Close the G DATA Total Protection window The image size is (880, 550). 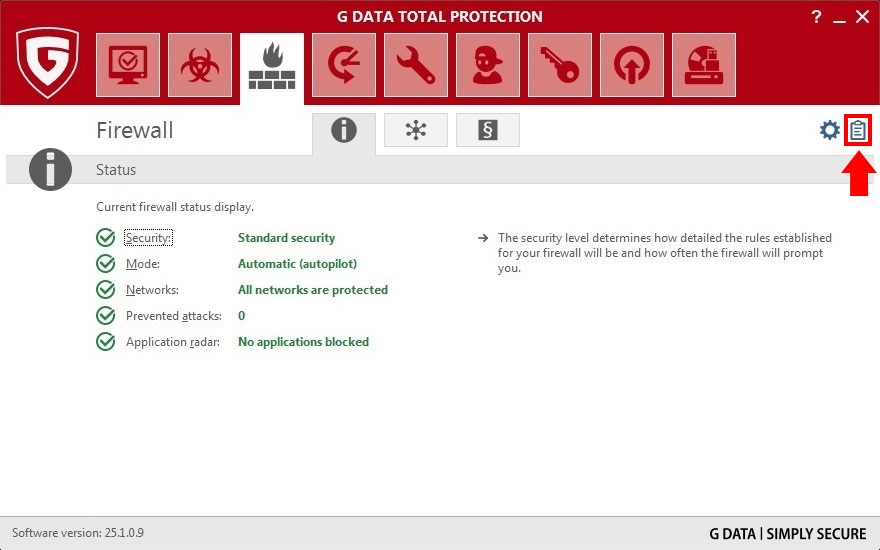(863, 17)
